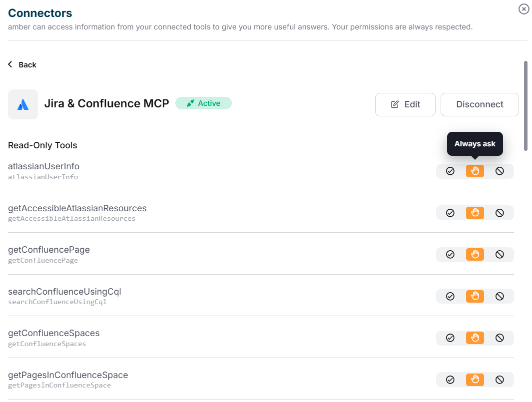Block getAccessibleAtlassianResources with the prohibited icon
This screenshot has height=402, width=532.
(x=500, y=213)
